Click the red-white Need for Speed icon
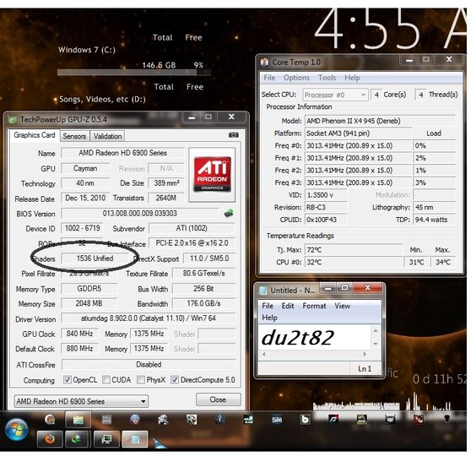This screenshot has height=462, width=476. [x=333, y=420]
